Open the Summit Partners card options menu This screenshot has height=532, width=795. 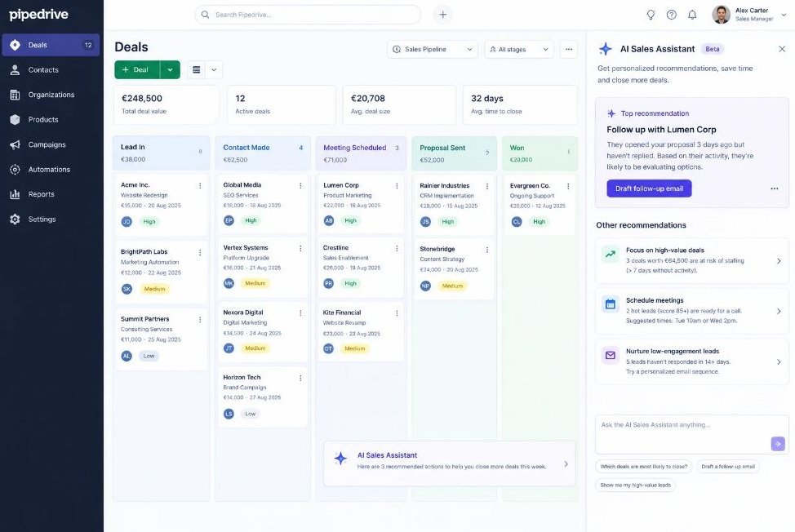click(200, 320)
